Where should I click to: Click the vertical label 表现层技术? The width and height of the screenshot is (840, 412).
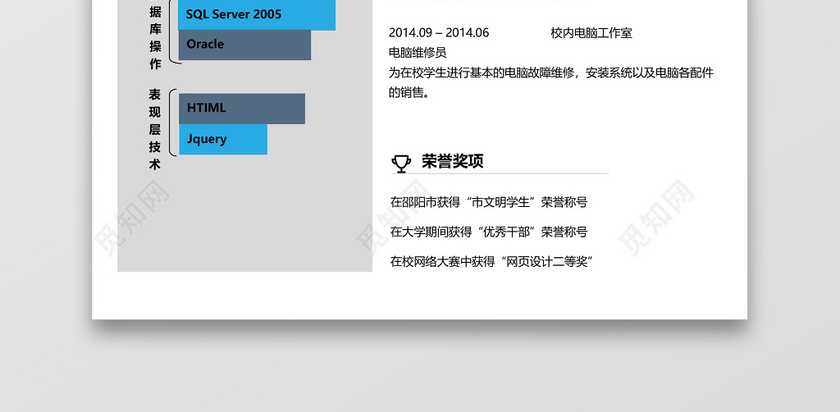pos(155,129)
